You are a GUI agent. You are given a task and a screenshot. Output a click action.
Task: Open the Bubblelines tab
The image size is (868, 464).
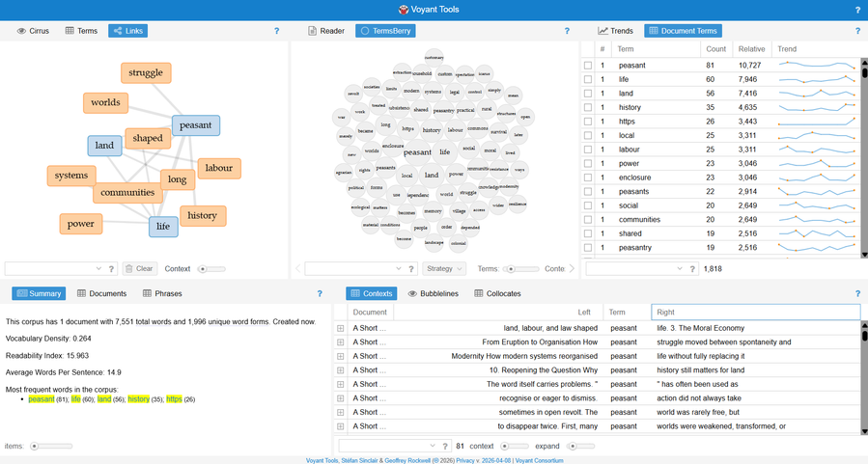(433, 293)
